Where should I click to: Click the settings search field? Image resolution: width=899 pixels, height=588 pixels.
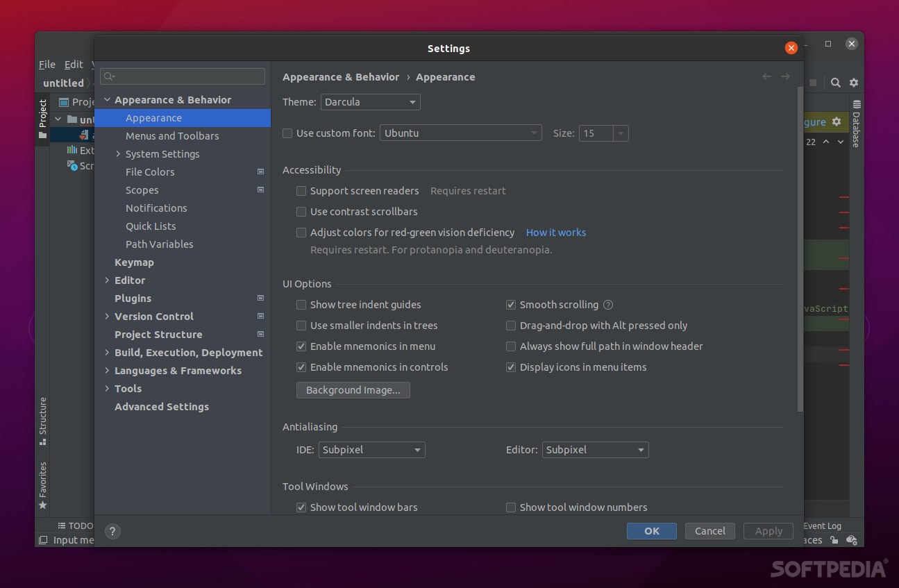[183, 76]
